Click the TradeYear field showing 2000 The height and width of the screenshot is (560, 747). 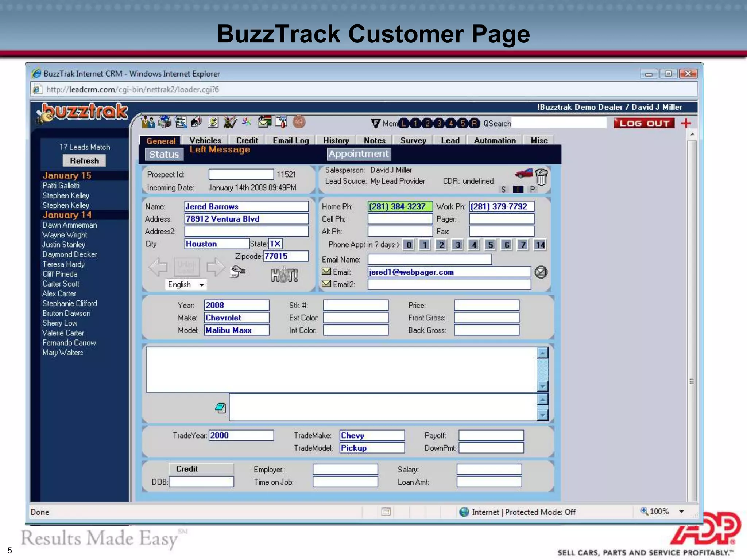click(241, 435)
